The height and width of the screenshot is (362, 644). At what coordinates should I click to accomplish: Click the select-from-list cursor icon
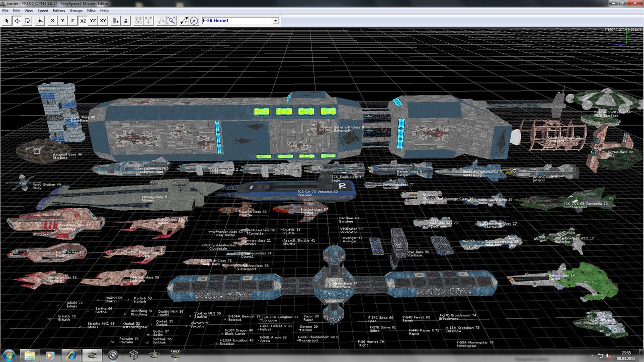[116, 21]
